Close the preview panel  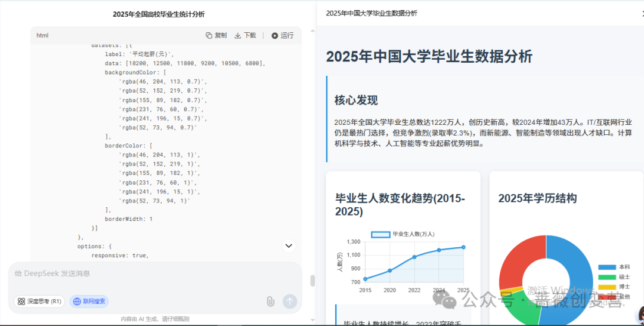tap(642, 13)
